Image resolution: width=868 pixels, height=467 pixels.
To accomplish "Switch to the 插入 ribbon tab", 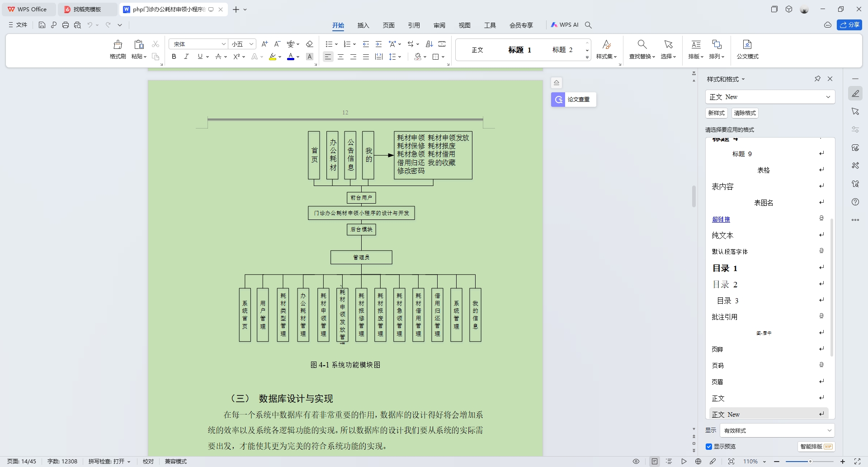I will pos(363,25).
